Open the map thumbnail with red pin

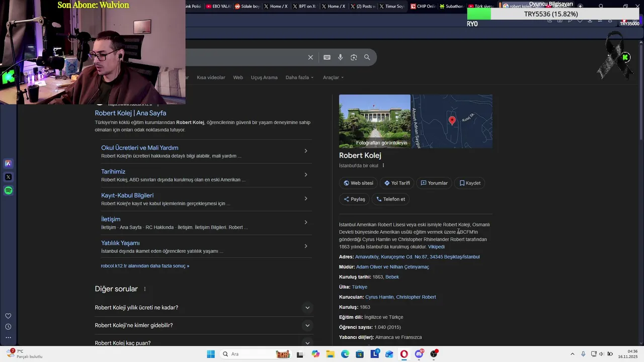pyautogui.click(x=452, y=121)
